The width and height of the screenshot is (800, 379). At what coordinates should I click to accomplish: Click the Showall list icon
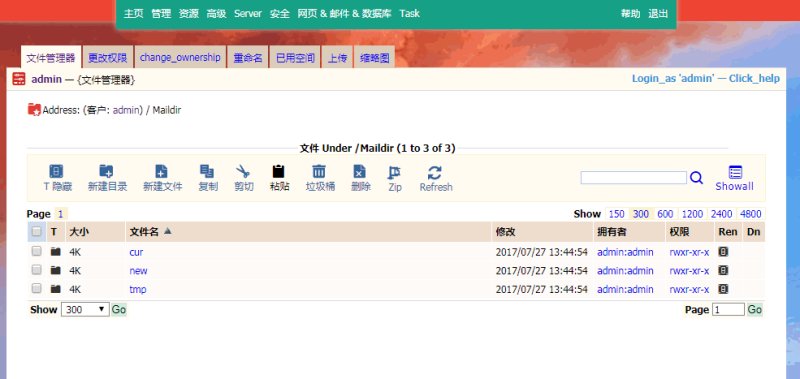click(735, 172)
